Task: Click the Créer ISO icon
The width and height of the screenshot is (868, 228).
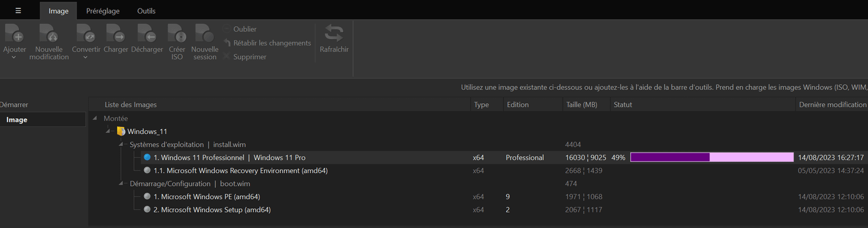Action: (177, 33)
